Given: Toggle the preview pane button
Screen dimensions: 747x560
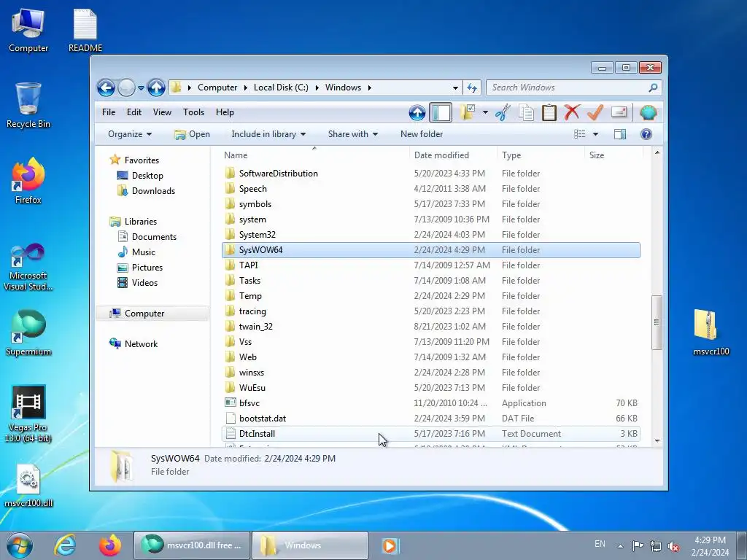Looking at the screenshot, I should coord(620,134).
